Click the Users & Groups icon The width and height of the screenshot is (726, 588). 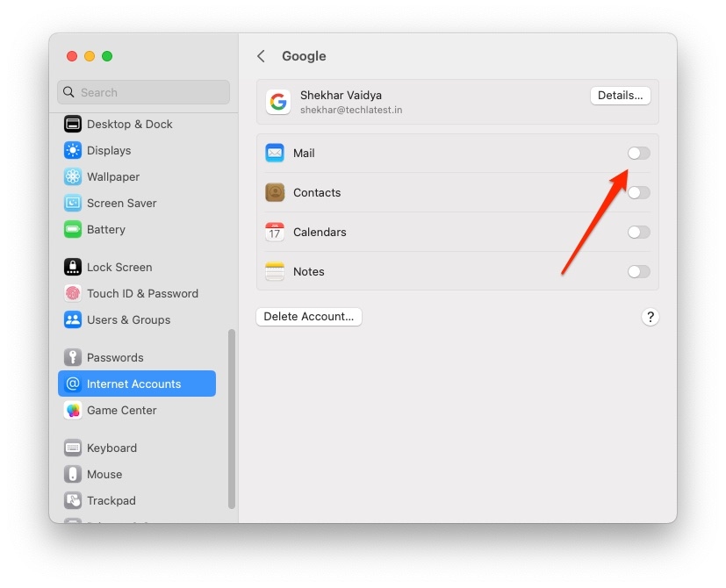click(73, 320)
